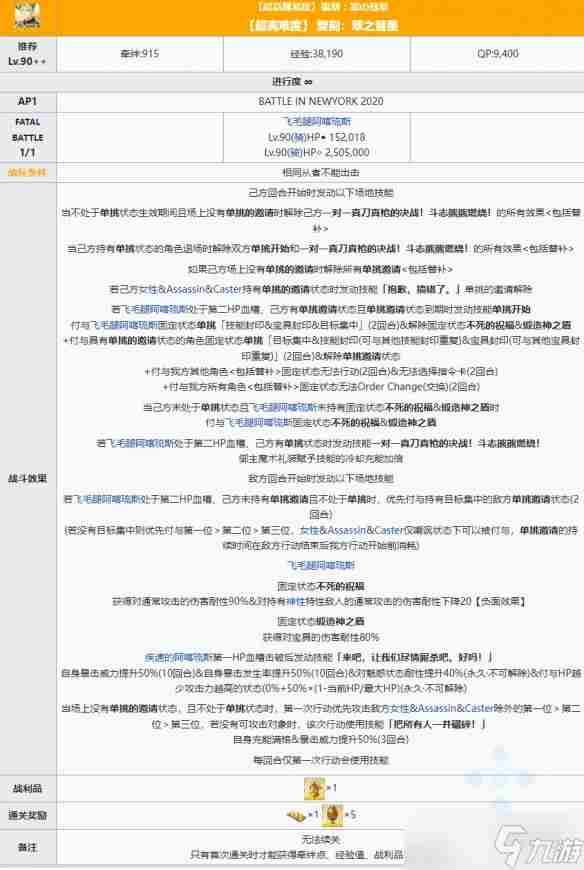Click the golden fruit reward icon marked ×5
Viewport: 584px width, 870px height.
[332, 815]
